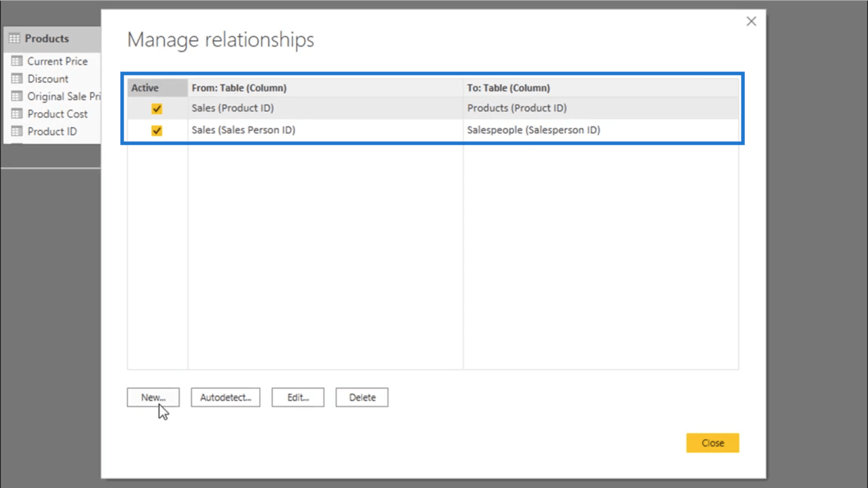The width and height of the screenshot is (868, 488).
Task: Click the Discount field icon
Action: pyautogui.click(x=17, y=78)
